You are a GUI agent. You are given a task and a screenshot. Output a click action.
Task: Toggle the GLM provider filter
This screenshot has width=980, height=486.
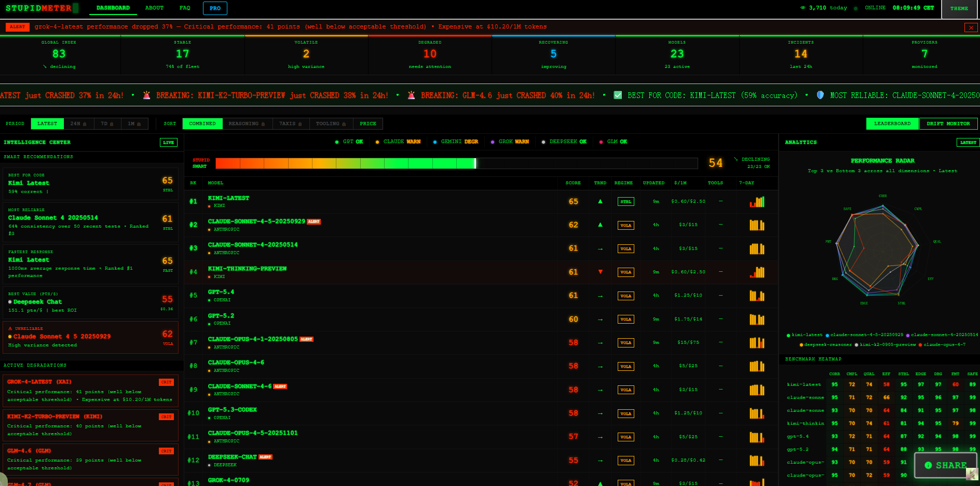[613, 142]
